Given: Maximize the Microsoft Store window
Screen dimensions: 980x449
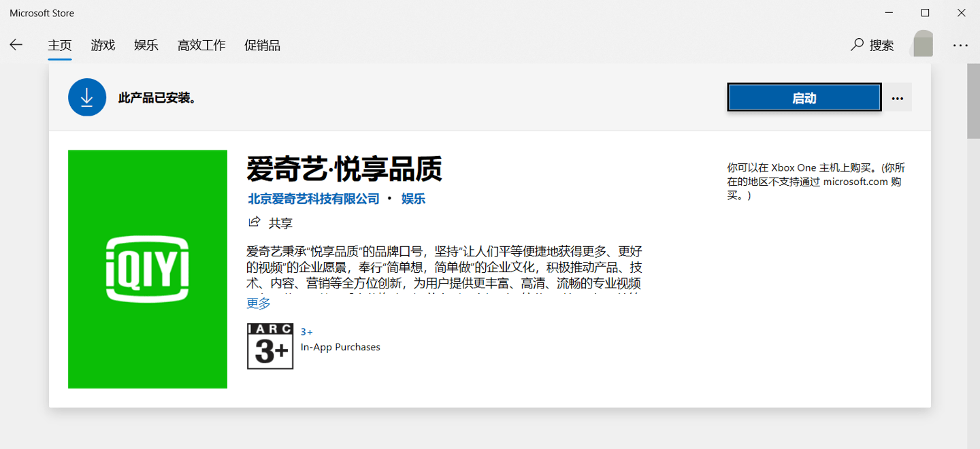Looking at the screenshot, I should (925, 13).
